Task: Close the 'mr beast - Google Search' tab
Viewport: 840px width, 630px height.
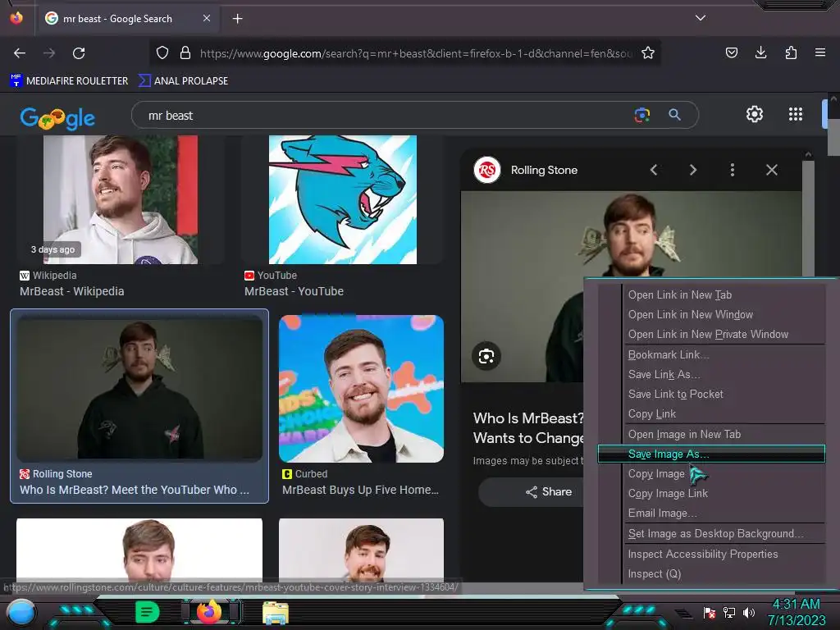Action: click(207, 18)
